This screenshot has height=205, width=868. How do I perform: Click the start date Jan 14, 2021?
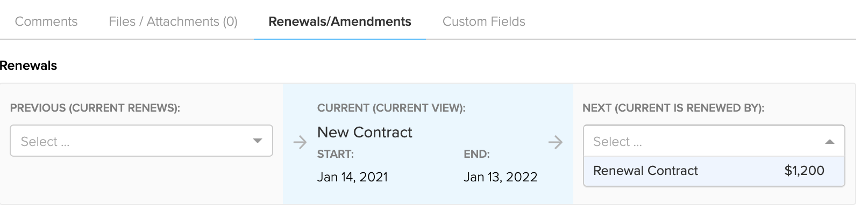(x=352, y=177)
